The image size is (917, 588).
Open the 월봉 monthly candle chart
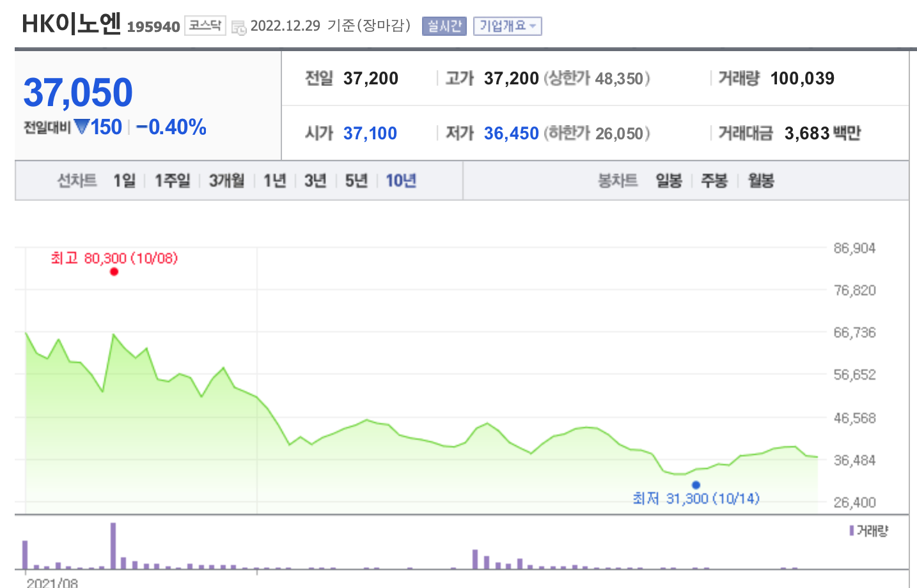coord(761,181)
